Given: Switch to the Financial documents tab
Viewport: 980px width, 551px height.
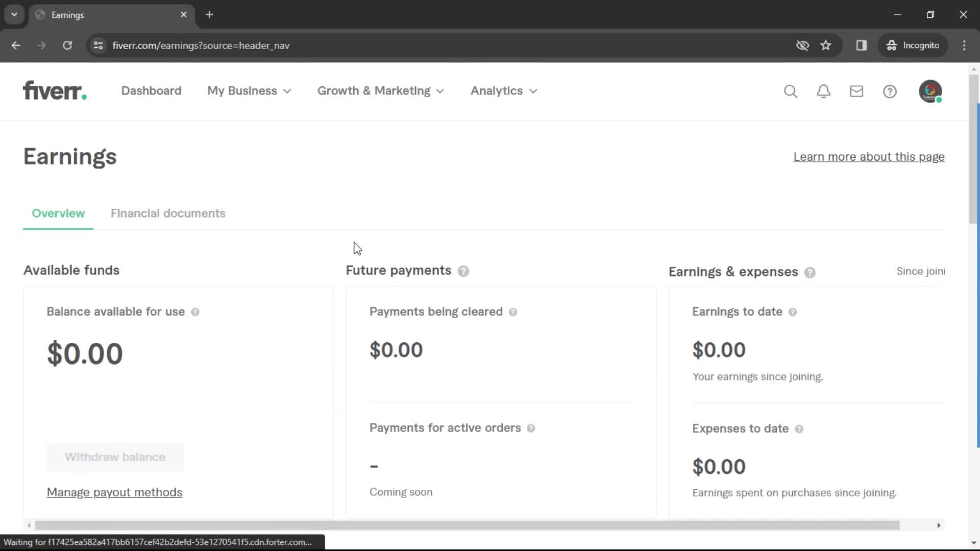Looking at the screenshot, I should 168,213.
